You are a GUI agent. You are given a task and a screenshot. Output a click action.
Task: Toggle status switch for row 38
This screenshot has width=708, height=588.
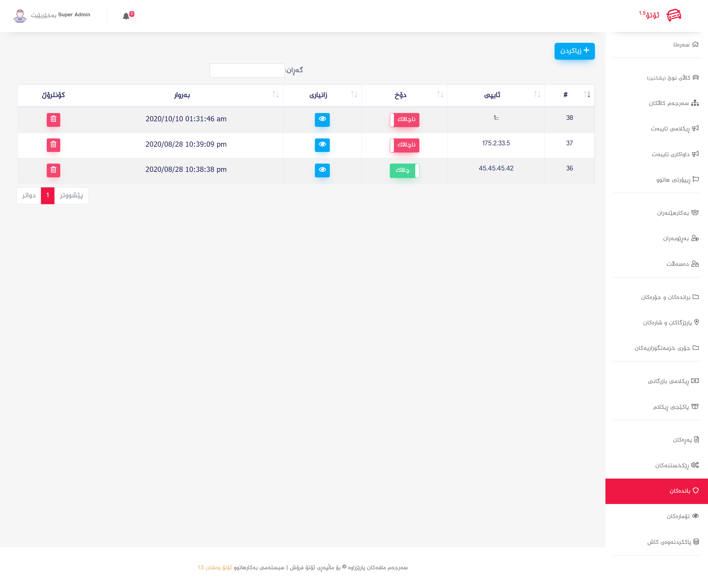pyautogui.click(x=404, y=120)
